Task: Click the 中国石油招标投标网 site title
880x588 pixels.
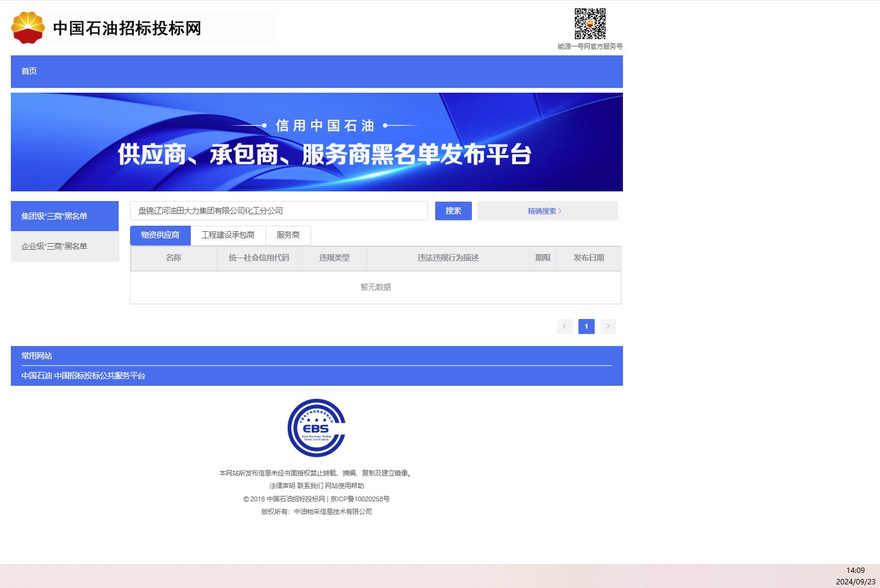Action: (127, 28)
